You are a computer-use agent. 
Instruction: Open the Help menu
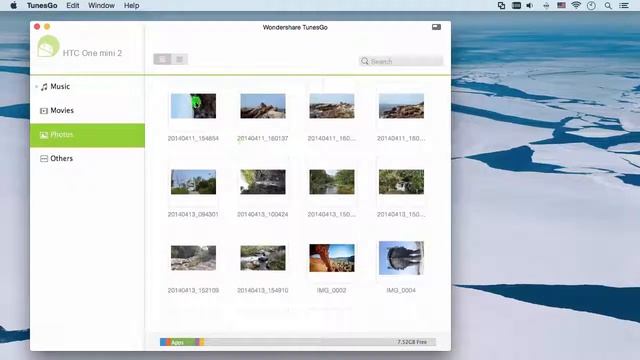coord(131,6)
